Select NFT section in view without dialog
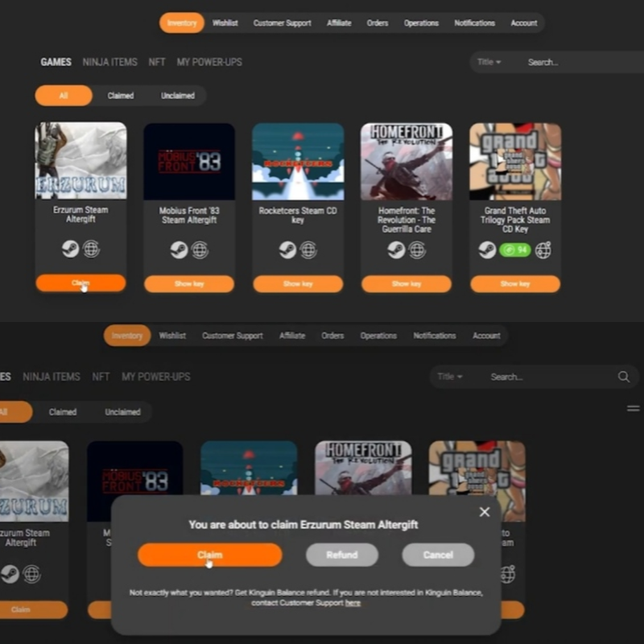Screen dimensions: 644x644 pos(157,62)
